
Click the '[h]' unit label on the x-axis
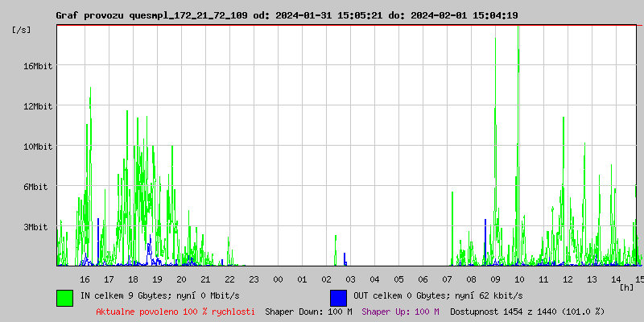click(627, 287)
